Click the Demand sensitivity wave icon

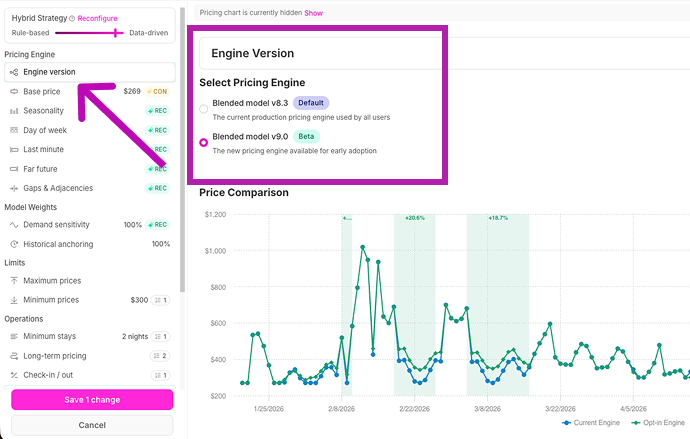click(x=14, y=225)
